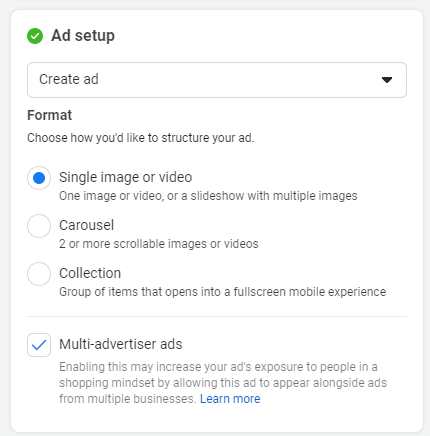Click the Format section heading
This screenshot has width=430, height=436.
(49, 115)
